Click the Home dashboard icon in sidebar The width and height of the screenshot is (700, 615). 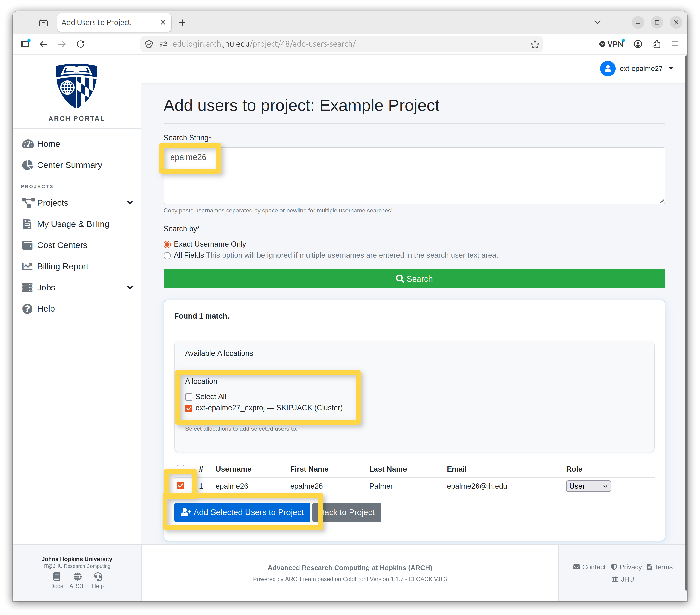click(x=28, y=144)
